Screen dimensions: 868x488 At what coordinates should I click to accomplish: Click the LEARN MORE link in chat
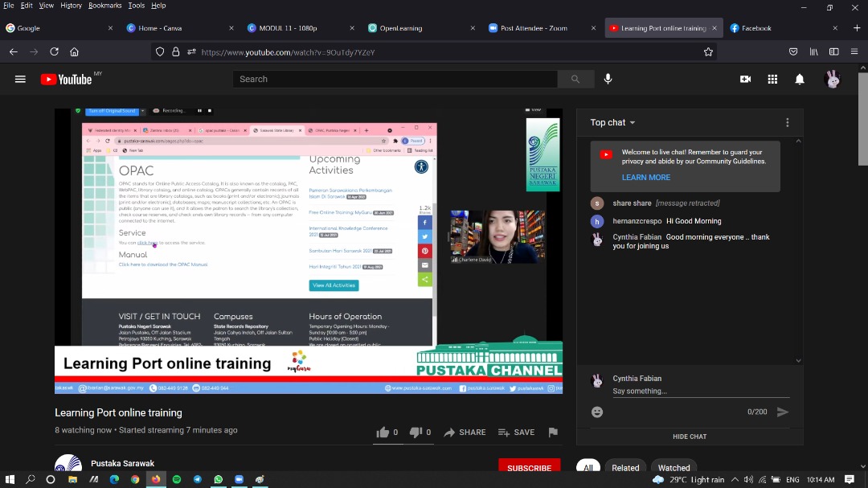pos(646,177)
